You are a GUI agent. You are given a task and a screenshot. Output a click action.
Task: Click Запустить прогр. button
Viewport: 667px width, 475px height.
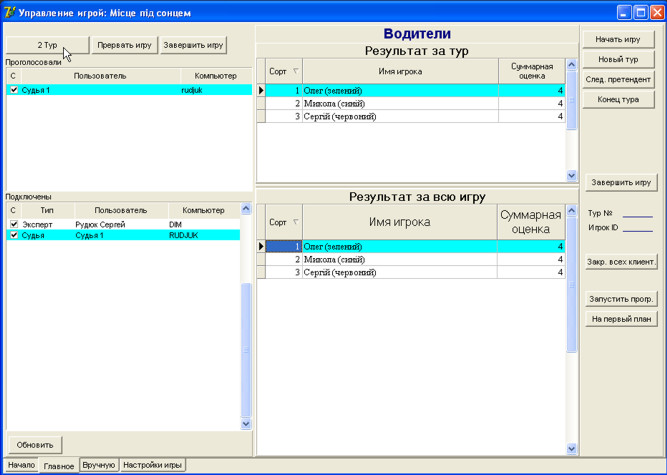[x=620, y=299]
